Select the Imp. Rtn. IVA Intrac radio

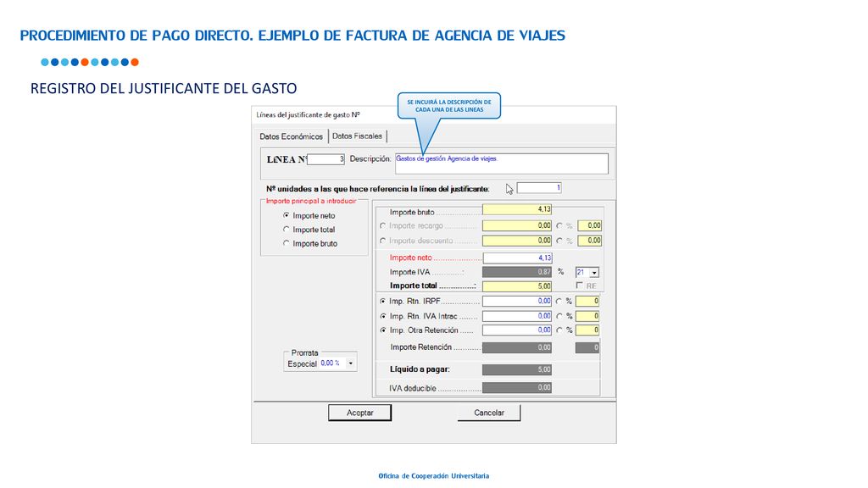click(382, 316)
